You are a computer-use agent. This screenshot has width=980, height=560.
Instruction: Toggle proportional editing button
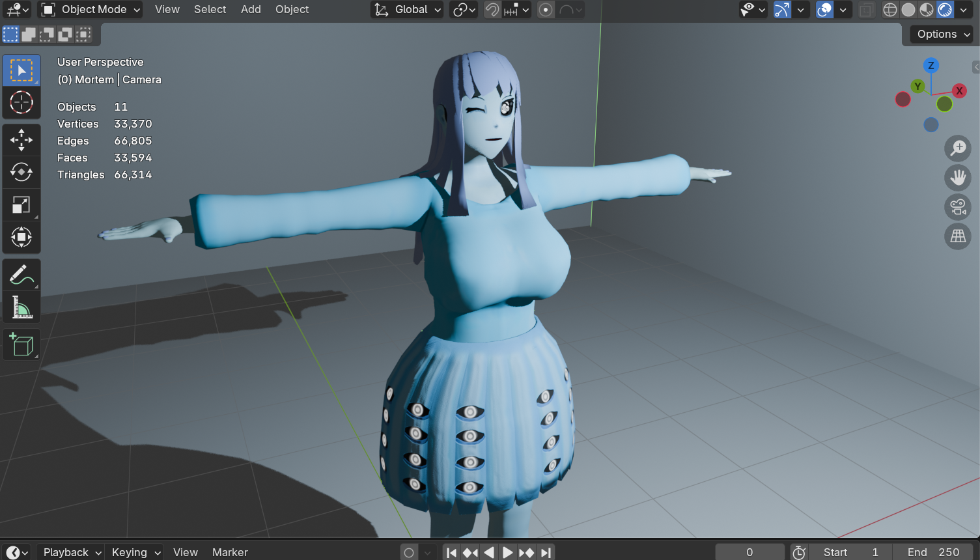(546, 10)
